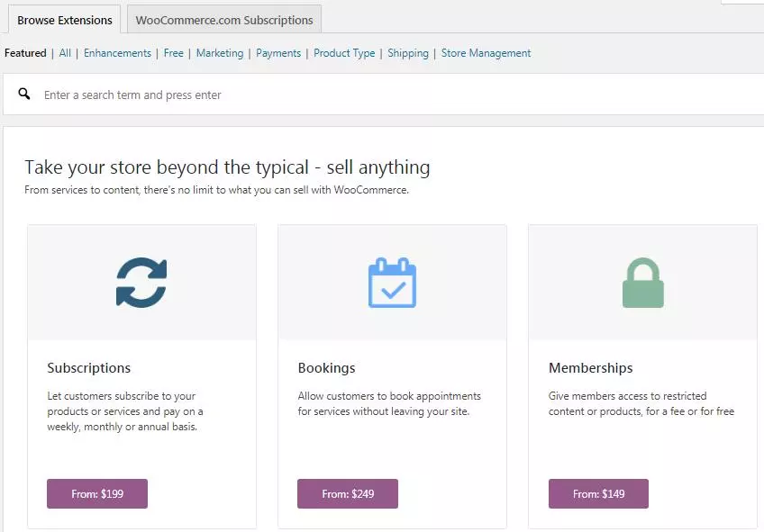This screenshot has height=532, width=764.
Task: Show All extensions category
Action: tap(65, 53)
